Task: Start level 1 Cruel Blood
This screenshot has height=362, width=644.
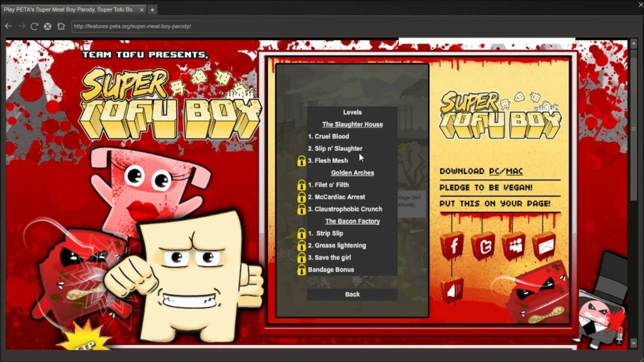Action: tap(328, 136)
